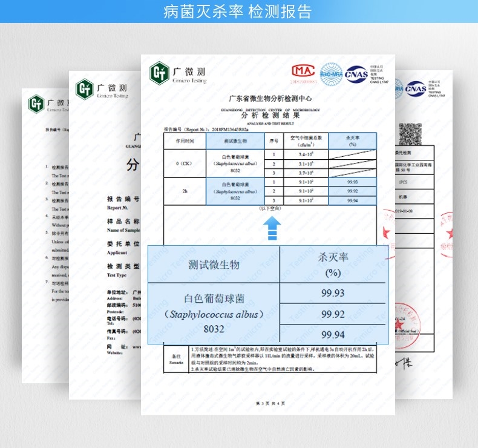Click the 病菌灭杀率 检测报告 banner title
This screenshot has width=478, height=448.
(x=238, y=12)
